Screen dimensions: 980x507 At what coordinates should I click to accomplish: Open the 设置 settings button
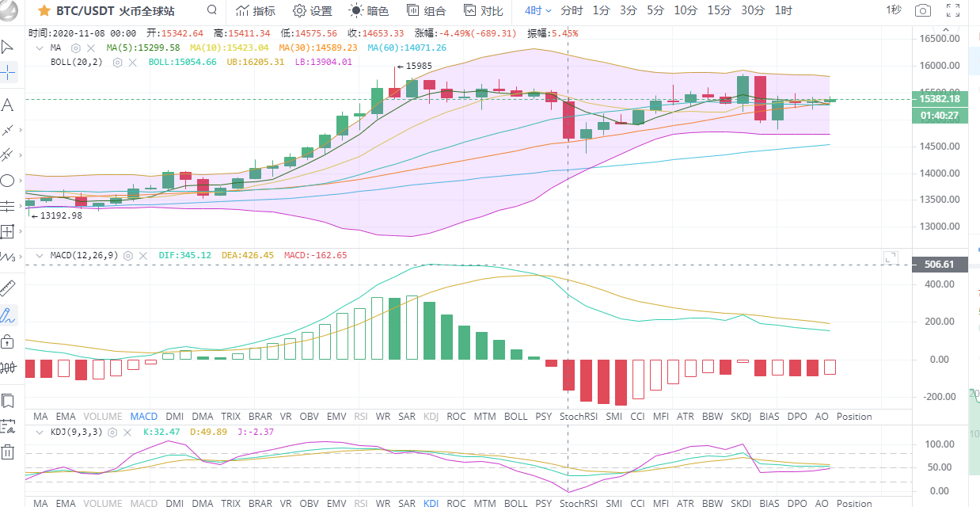pos(313,10)
